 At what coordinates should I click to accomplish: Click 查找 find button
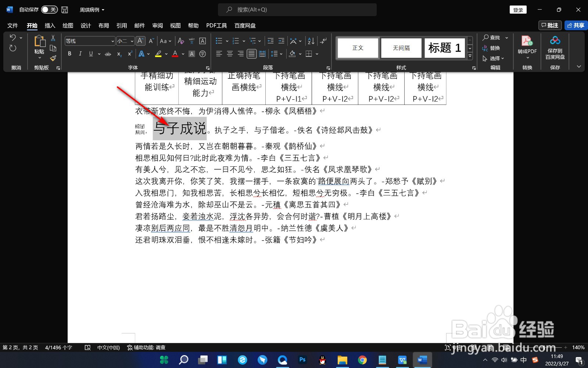pyautogui.click(x=491, y=38)
